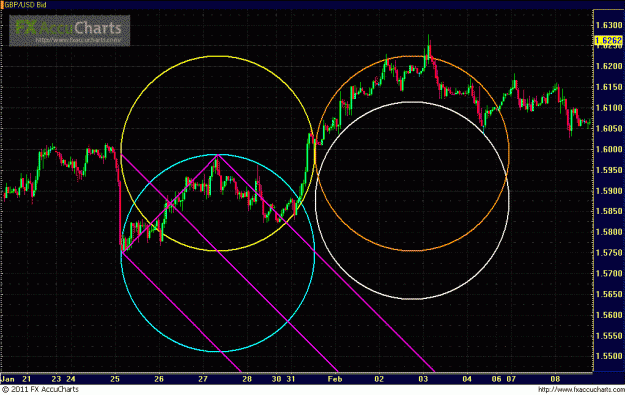Click the 1.6050 price axis label
This screenshot has width=625, height=395.
click(609, 128)
